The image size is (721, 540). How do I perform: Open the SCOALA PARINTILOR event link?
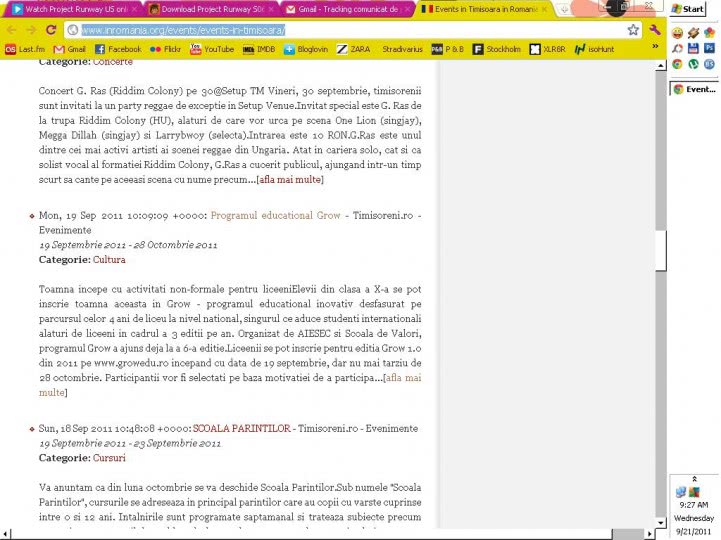[x=241, y=428]
